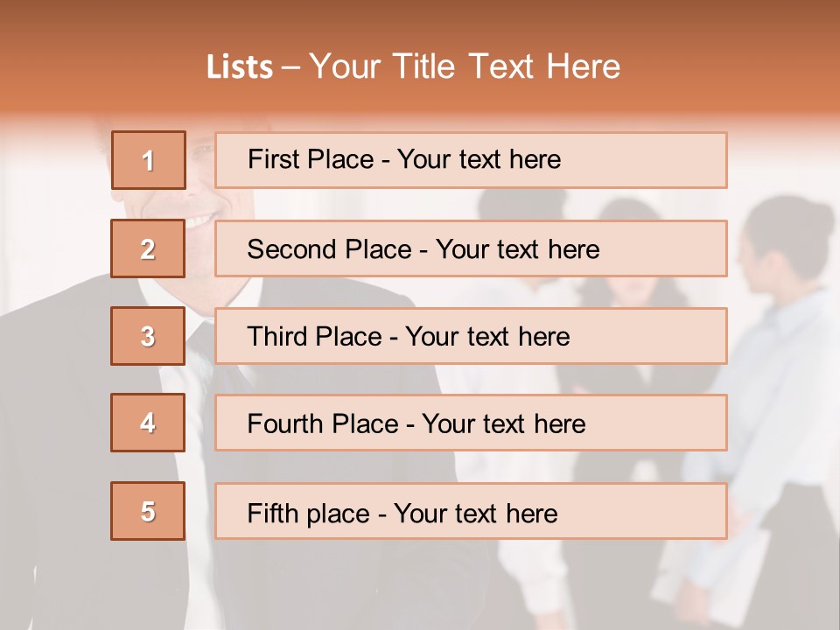
Task: Click the number 3 square
Action: (x=148, y=336)
